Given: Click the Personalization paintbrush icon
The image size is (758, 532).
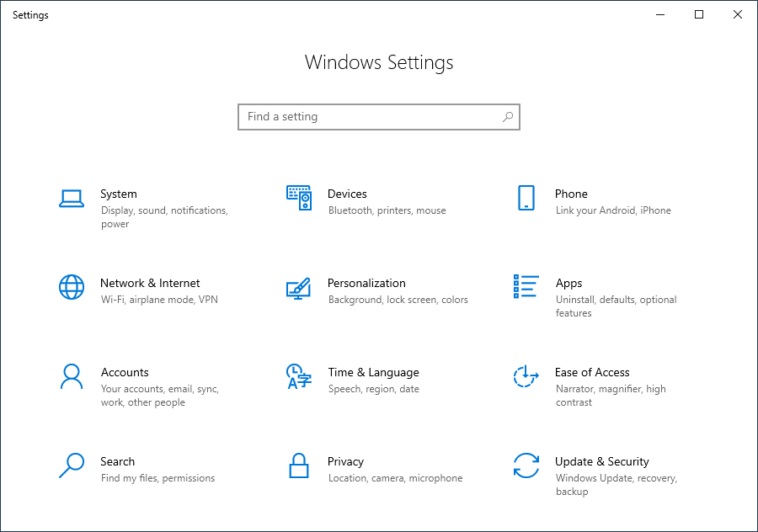Looking at the screenshot, I should [298, 288].
